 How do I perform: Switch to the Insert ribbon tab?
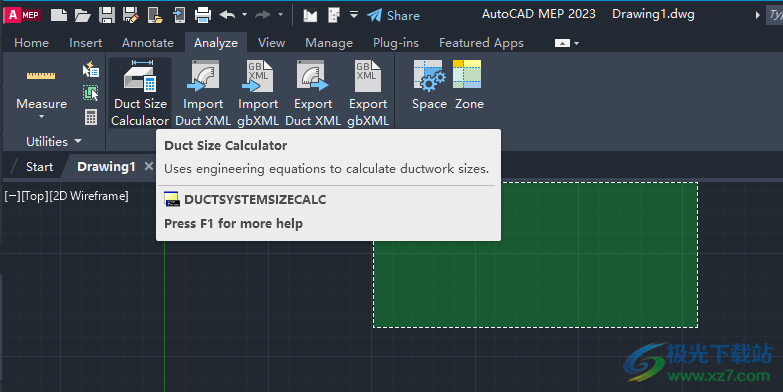coord(86,43)
